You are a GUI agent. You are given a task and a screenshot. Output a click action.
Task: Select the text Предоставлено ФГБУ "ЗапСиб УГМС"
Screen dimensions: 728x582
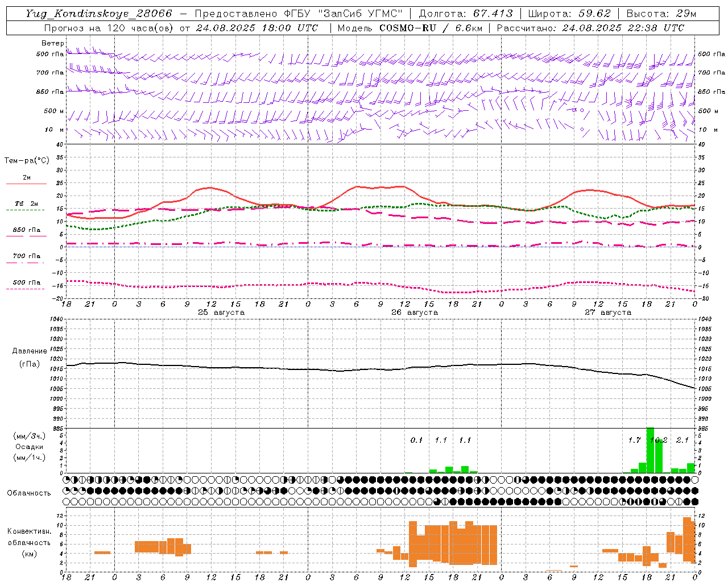298,14
